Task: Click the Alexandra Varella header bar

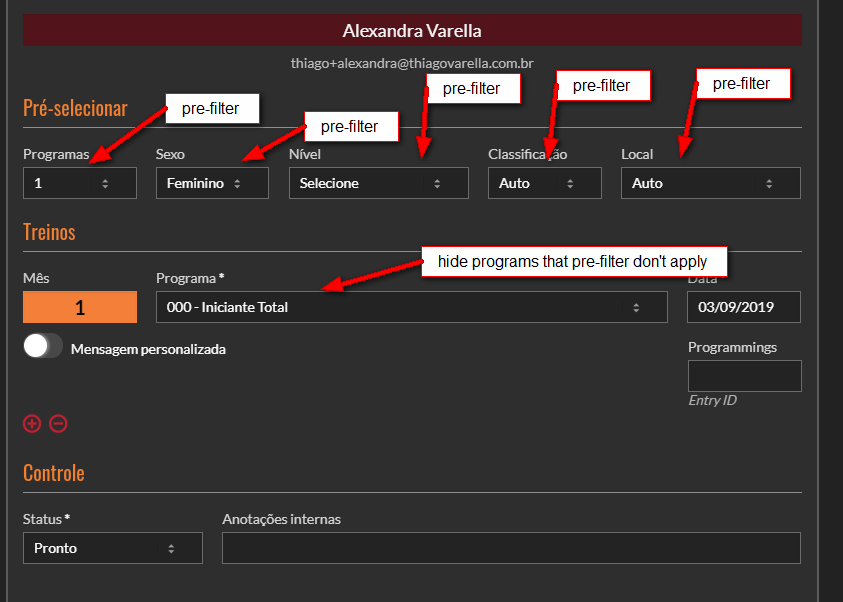Action: [412, 31]
